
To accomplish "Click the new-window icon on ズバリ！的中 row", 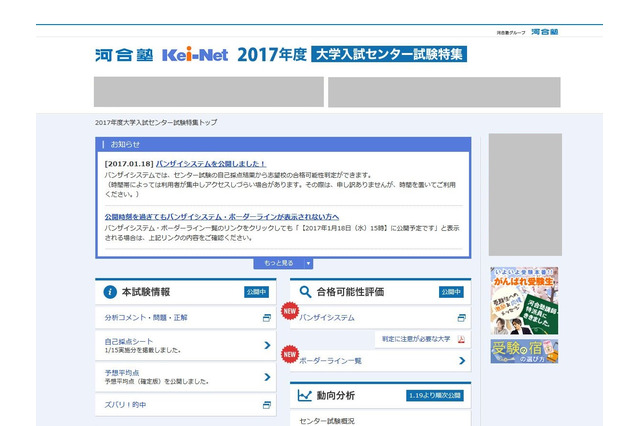I will [x=267, y=405].
